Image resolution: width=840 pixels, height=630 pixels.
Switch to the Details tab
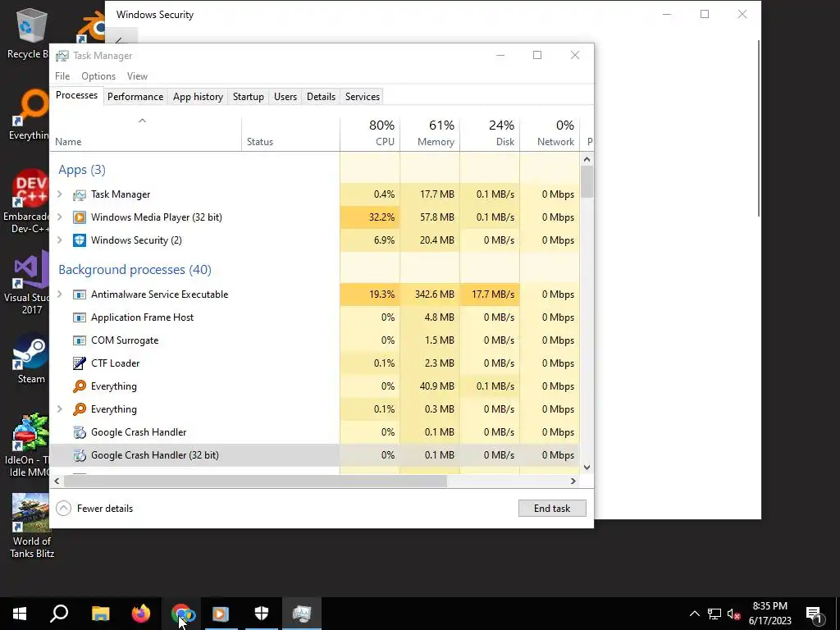coord(321,97)
